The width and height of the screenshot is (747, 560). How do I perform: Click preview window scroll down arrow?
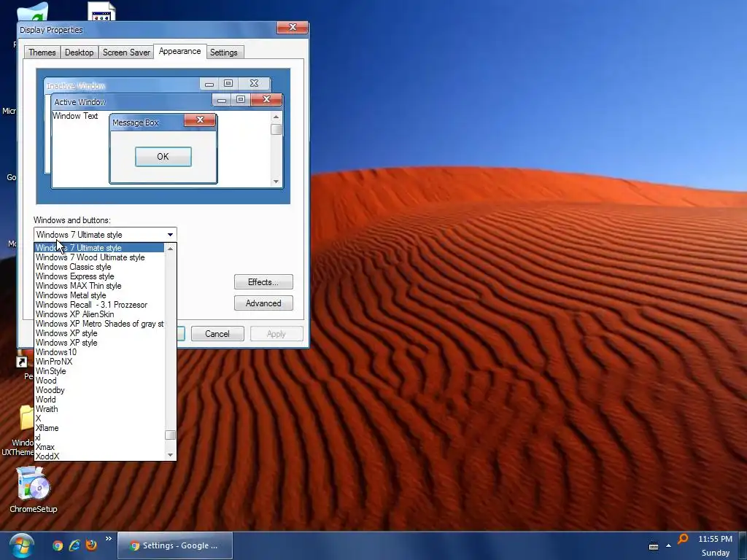pos(276,182)
